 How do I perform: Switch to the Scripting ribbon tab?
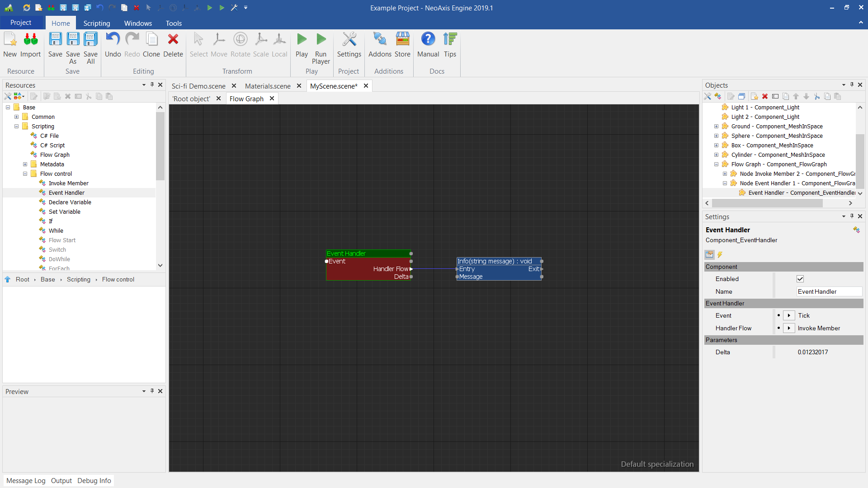coord(96,23)
